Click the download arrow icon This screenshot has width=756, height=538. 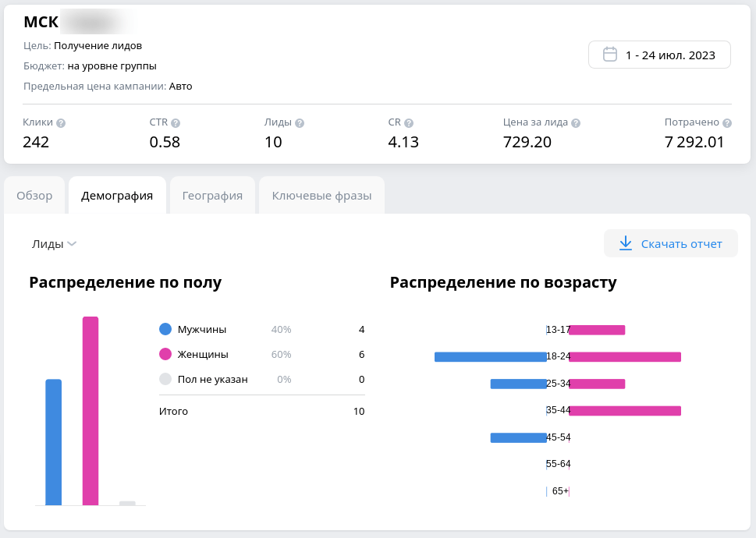click(x=625, y=244)
